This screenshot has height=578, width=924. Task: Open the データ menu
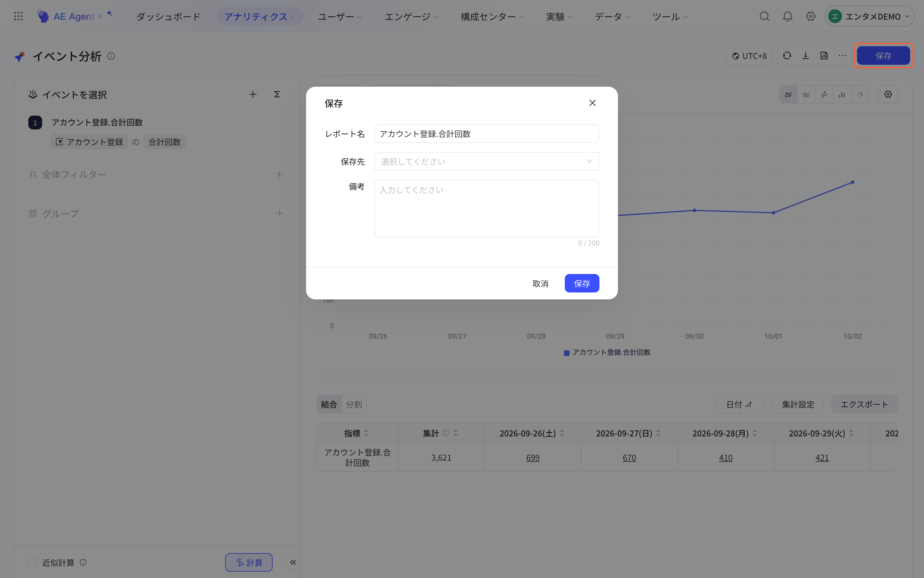coord(612,16)
